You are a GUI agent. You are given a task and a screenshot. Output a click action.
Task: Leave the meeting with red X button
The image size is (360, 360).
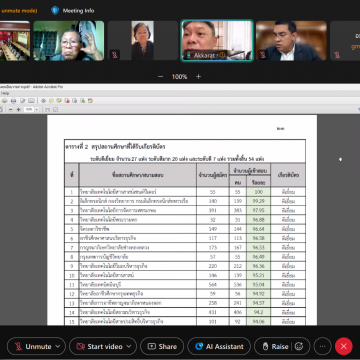pyautogui.click(x=344, y=346)
